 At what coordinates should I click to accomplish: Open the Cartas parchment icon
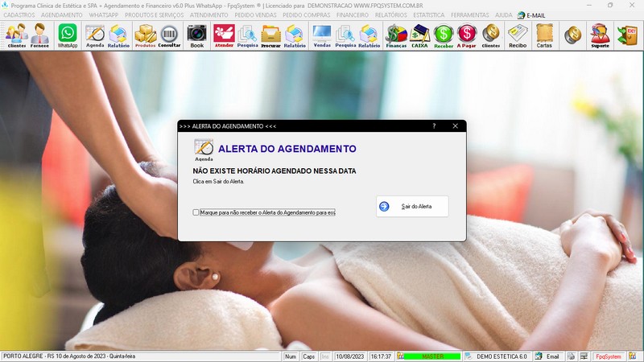point(544,35)
